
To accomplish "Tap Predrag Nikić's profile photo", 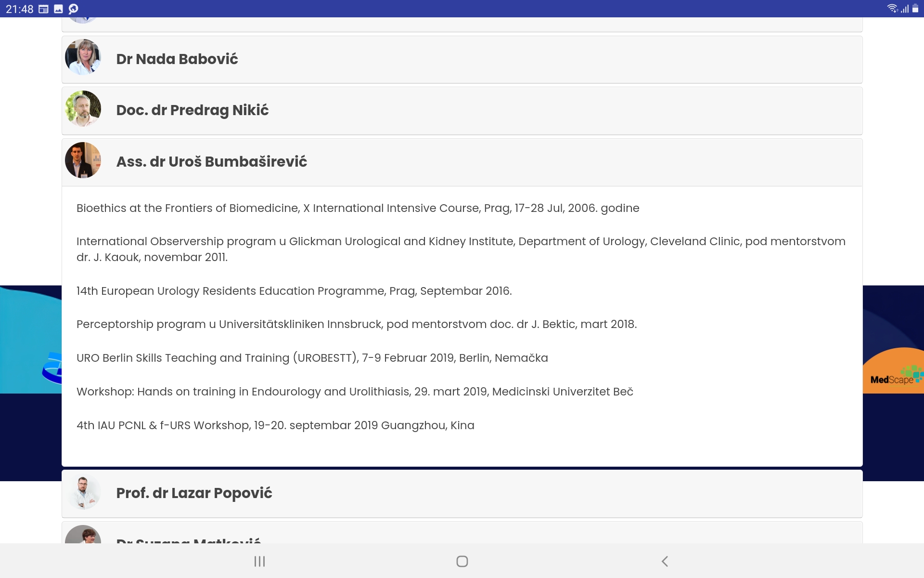I will point(83,109).
